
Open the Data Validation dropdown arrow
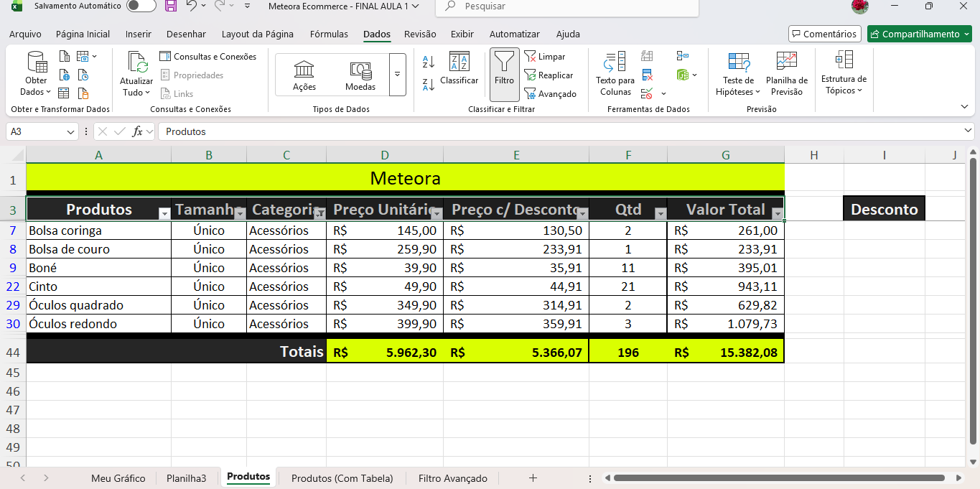tap(663, 93)
